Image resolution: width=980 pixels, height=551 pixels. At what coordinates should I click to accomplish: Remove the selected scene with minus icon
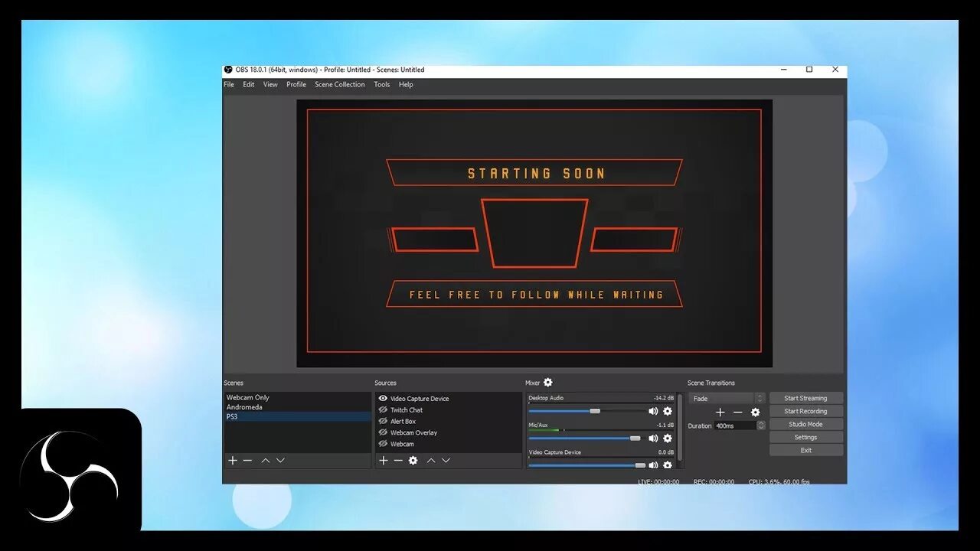247,460
